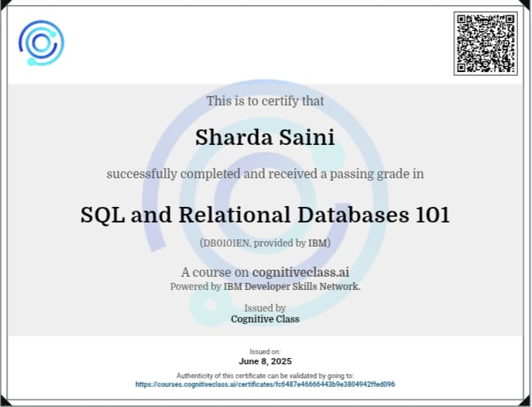This screenshot has height=407, width=532.
Task: Click the course title SQL and Relational Databases 101
Action: click(265, 215)
